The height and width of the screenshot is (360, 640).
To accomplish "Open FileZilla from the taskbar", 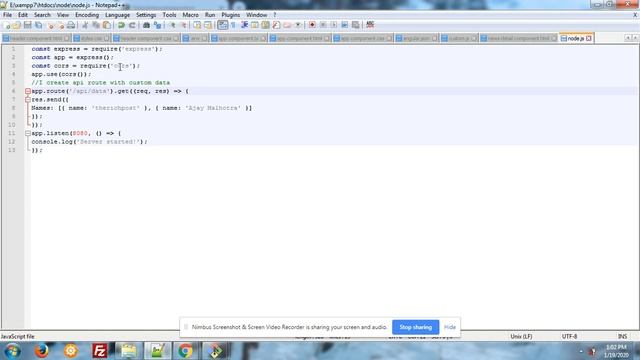I will (x=99, y=351).
